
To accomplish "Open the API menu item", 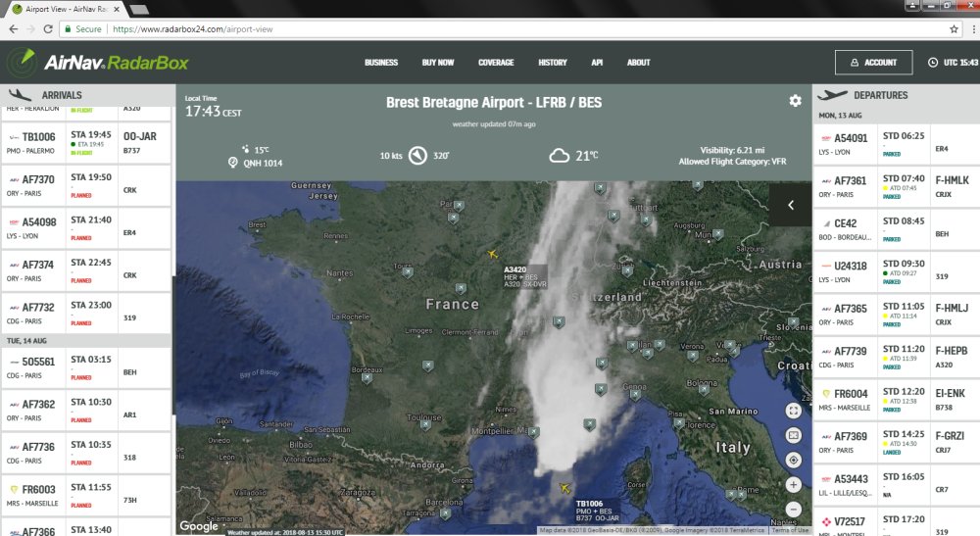I will pos(597,63).
